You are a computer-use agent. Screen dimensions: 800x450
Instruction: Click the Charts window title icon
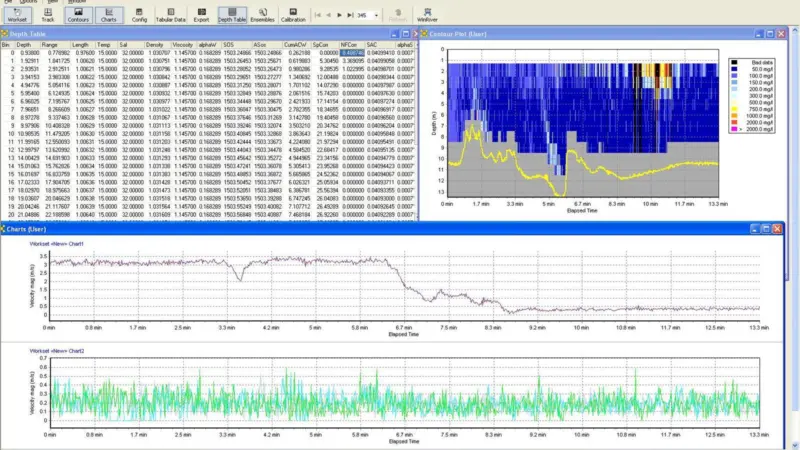[x=3, y=229]
